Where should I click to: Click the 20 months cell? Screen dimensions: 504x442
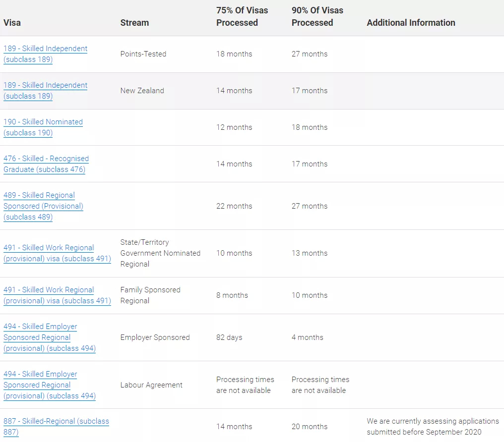click(x=310, y=427)
